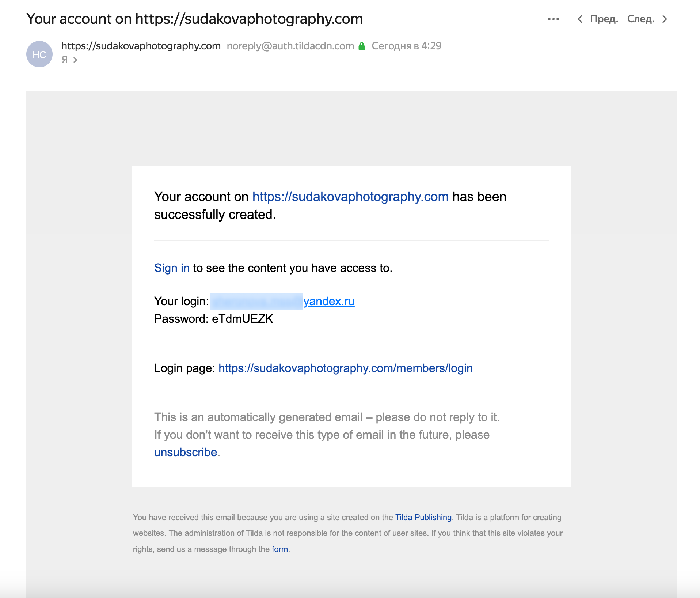Open the 'Tilda Publishing' link
700x598 pixels.
click(x=423, y=517)
